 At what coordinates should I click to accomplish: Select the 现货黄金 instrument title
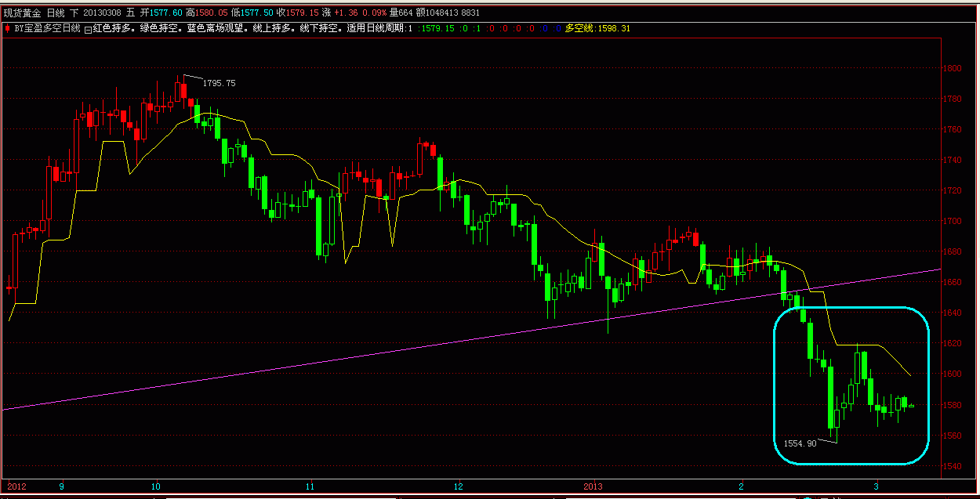click(x=21, y=13)
